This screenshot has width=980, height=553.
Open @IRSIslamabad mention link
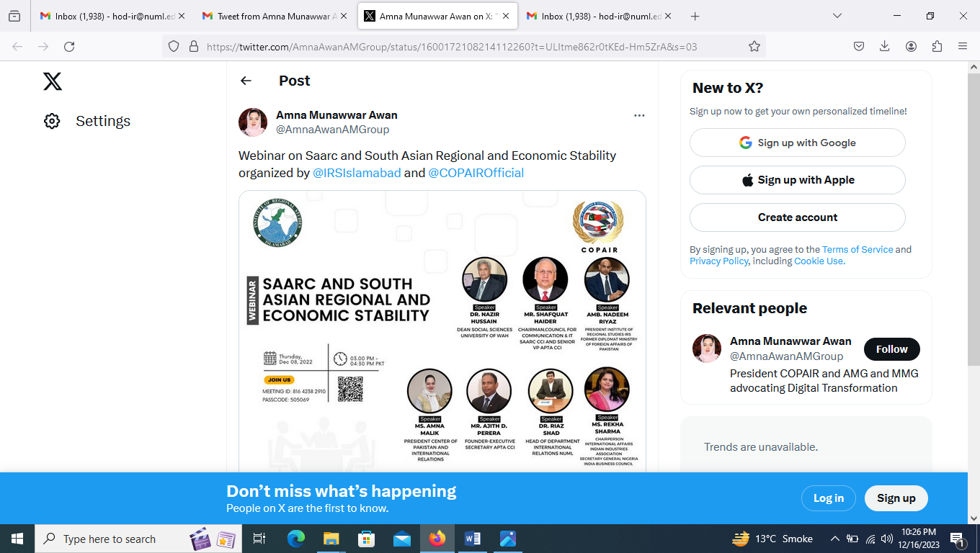357,173
